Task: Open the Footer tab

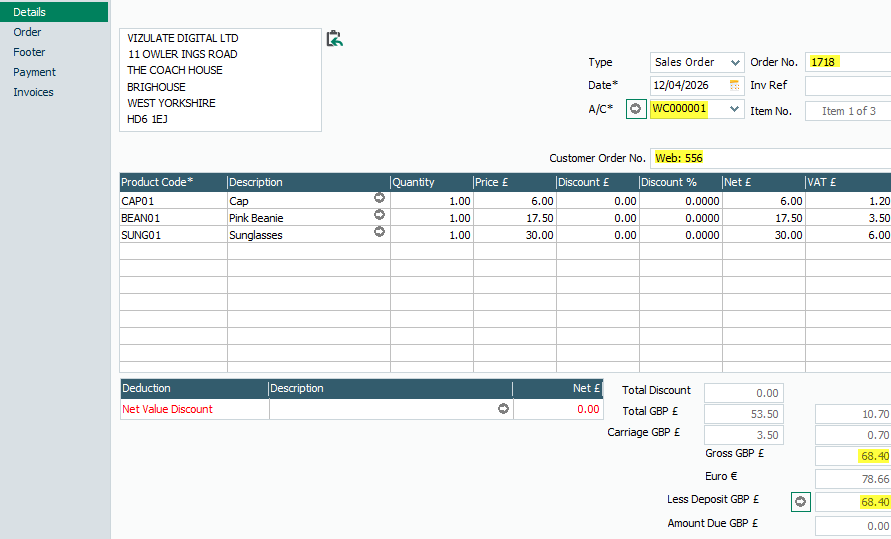Action: [x=29, y=52]
